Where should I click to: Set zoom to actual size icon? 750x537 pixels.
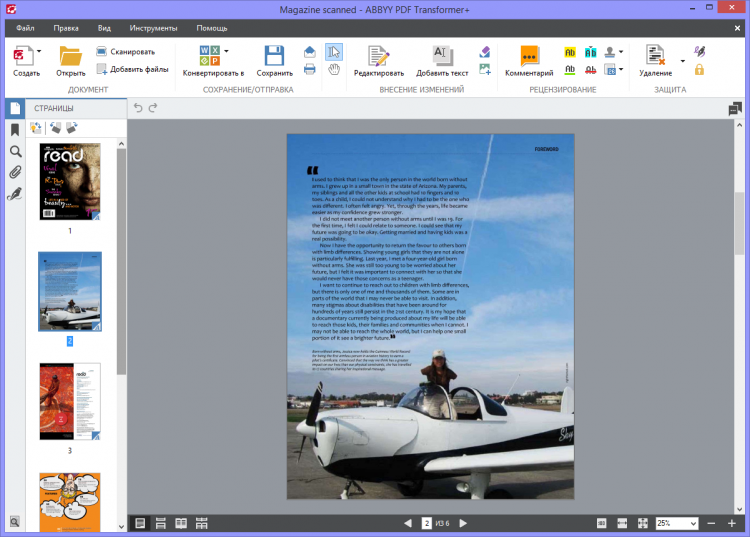(601, 523)
